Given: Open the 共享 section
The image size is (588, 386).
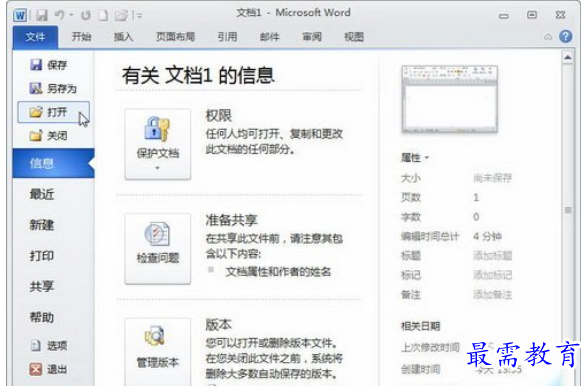Looking at the screenshot, I should click(x=42, y=287).
